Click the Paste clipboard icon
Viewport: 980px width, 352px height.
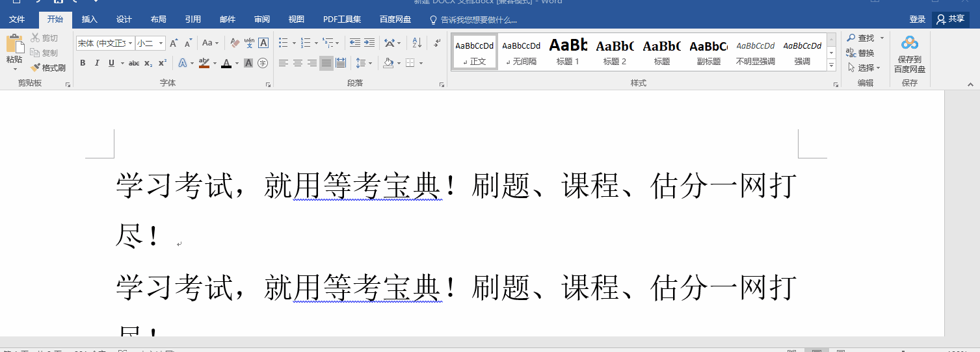click(x=14, y=44)
